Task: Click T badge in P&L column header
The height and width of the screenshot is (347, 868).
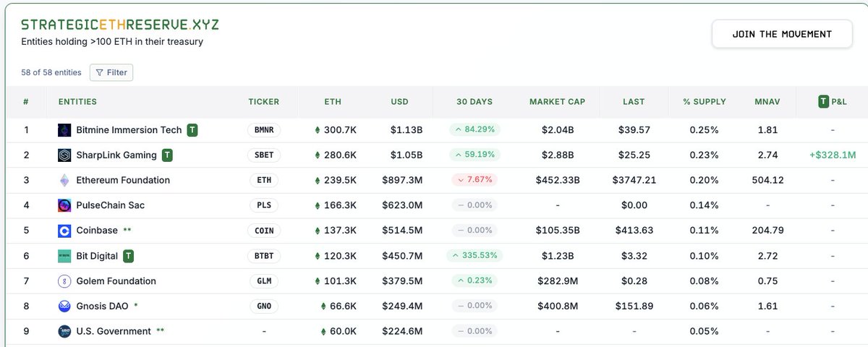Action: tap(823, 102)
